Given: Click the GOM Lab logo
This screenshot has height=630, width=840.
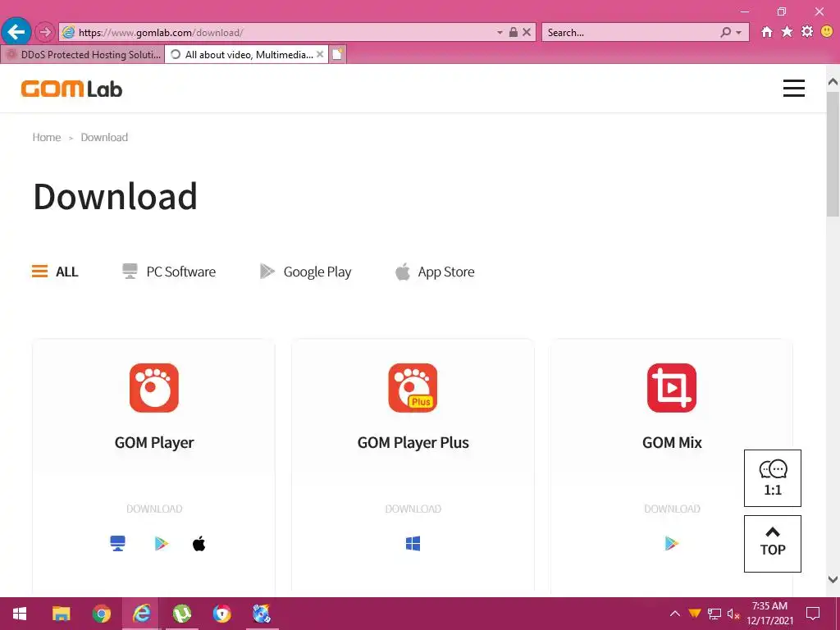Looking at the screenshot, I should pyautogui.click(x=71, y=89).
